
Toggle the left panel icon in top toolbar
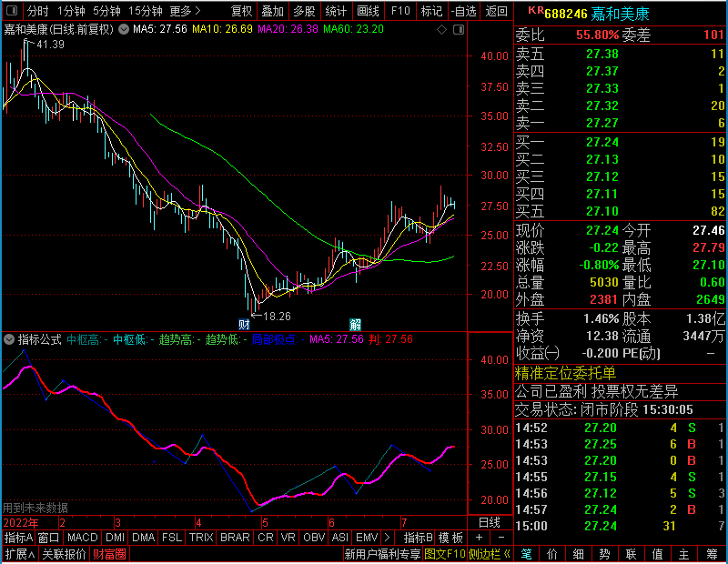click(12, 10)
